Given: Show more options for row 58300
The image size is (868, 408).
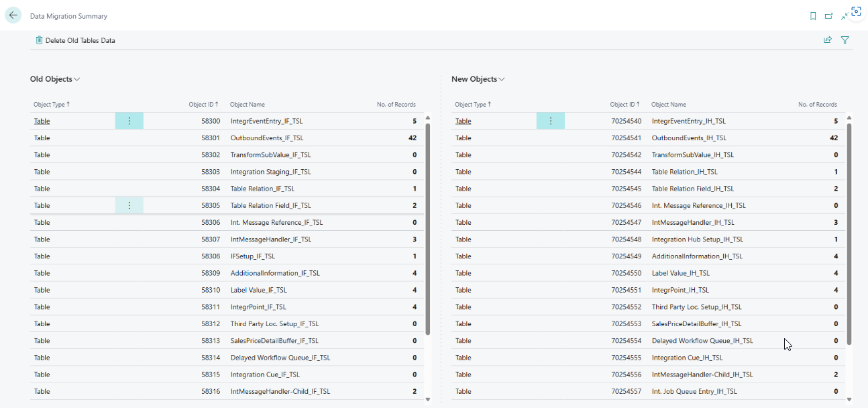Looking at the screenshot, I should point(129,121).
